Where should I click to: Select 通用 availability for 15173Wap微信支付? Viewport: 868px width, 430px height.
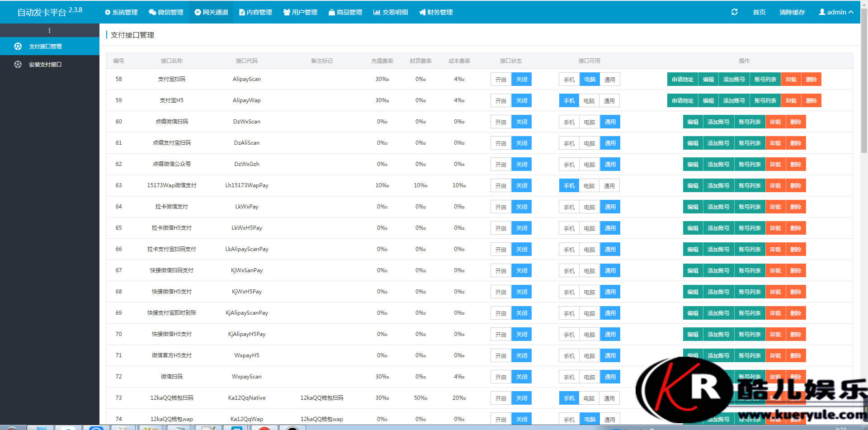[609, 185]
